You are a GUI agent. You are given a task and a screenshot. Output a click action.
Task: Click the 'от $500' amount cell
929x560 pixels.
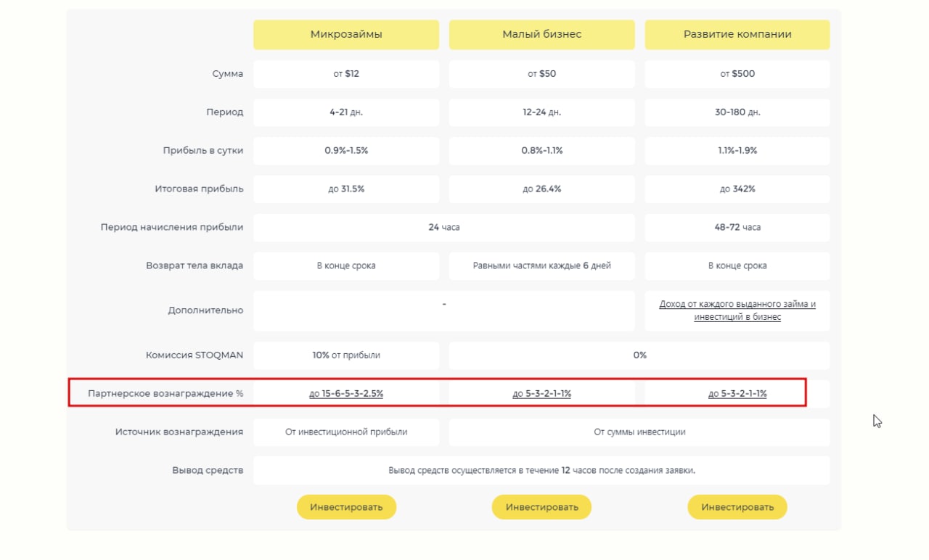[737, 74]
